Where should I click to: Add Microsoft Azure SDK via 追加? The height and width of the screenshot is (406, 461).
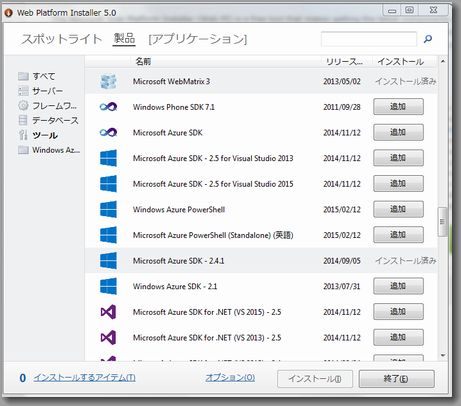coord(398,132)
